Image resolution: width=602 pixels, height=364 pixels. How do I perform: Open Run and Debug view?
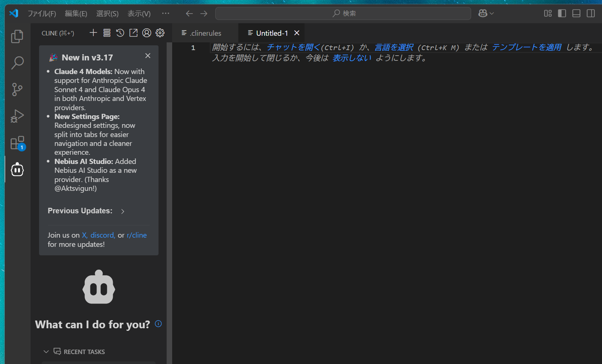[17, 116]
